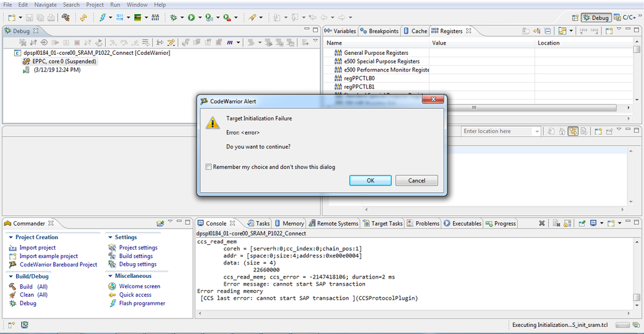
Task: Open the Progress tab
Action: click(x=501, y=224)
